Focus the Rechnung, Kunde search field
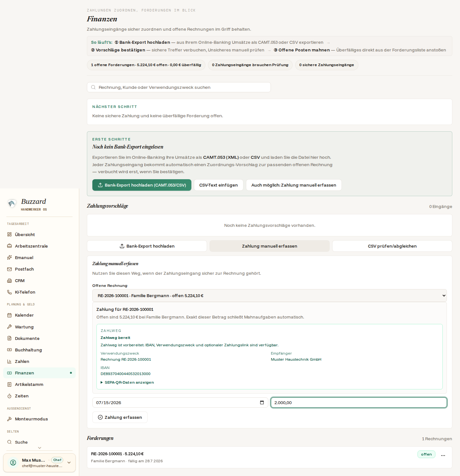460x476 pixels. coord(179,87)
